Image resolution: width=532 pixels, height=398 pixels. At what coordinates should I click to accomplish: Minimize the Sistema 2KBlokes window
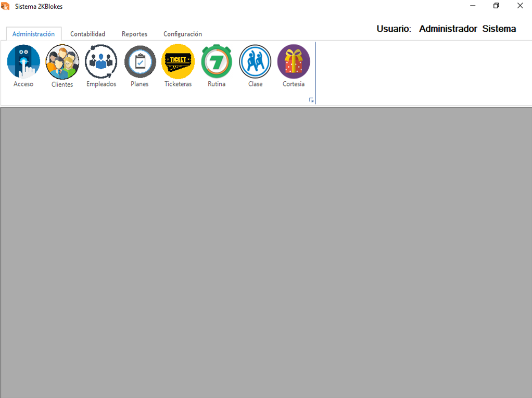(x=473, y=6)
